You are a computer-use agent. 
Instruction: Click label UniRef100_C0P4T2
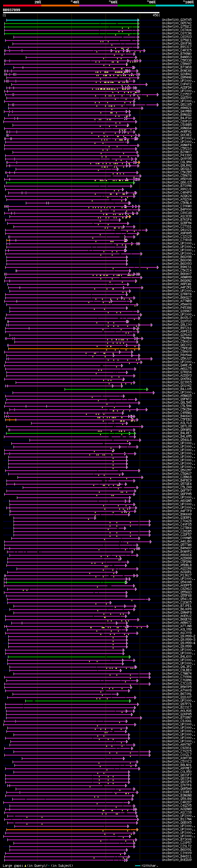click(x=177, y=84)
